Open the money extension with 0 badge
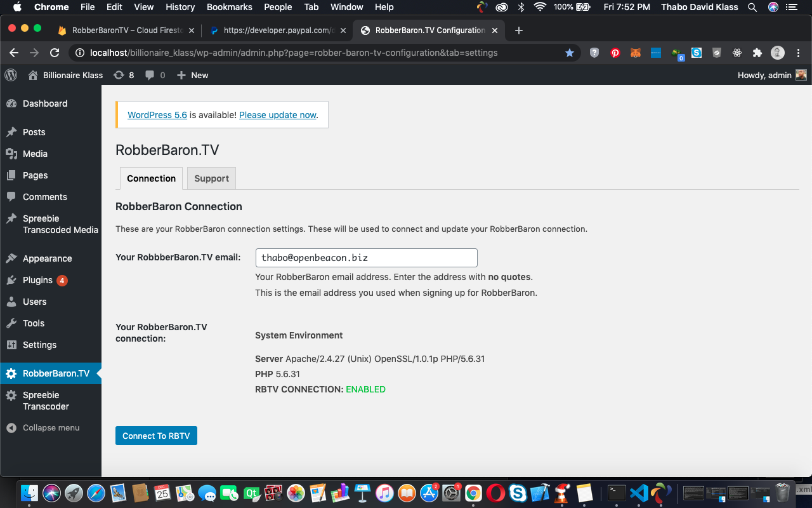 tap(678, 53)
